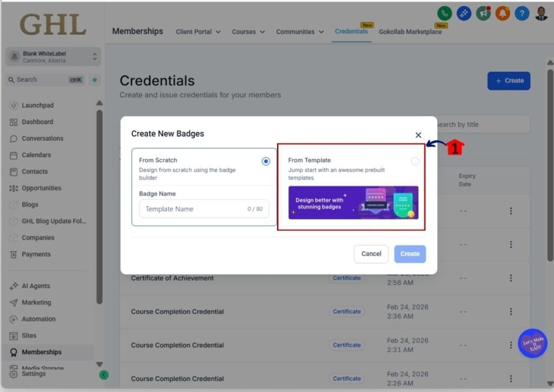Cancel creating the new badge
Screen dimensions: 554x392
(371, 254)
